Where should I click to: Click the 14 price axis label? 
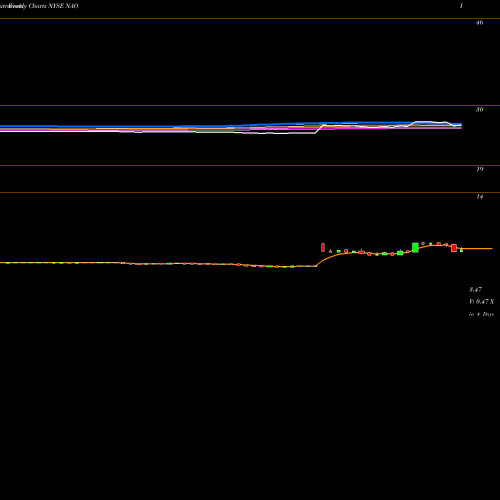point(479,197)
